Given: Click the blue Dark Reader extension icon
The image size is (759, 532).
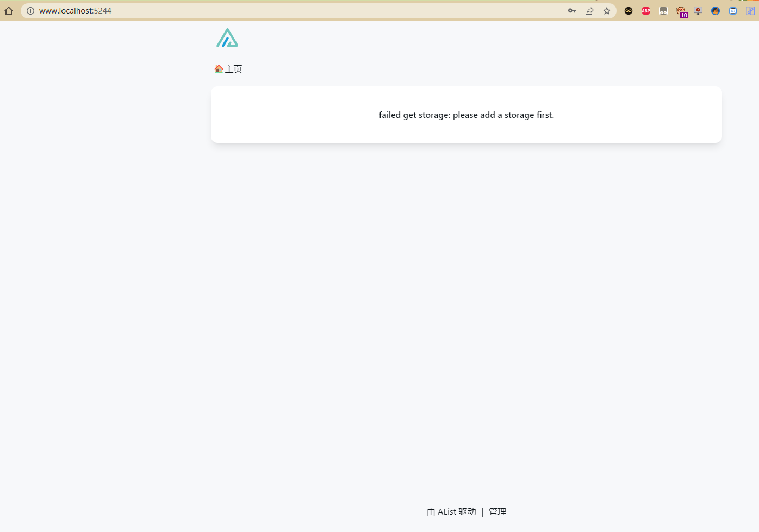Looking at the screenshot, I should coord(715,10).
